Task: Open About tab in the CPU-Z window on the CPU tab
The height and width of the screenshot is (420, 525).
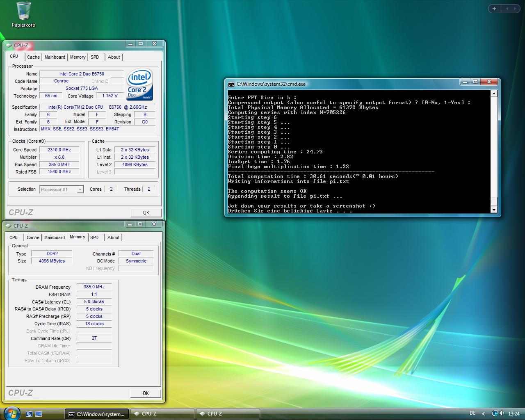Action: click(x=114, y=57)
